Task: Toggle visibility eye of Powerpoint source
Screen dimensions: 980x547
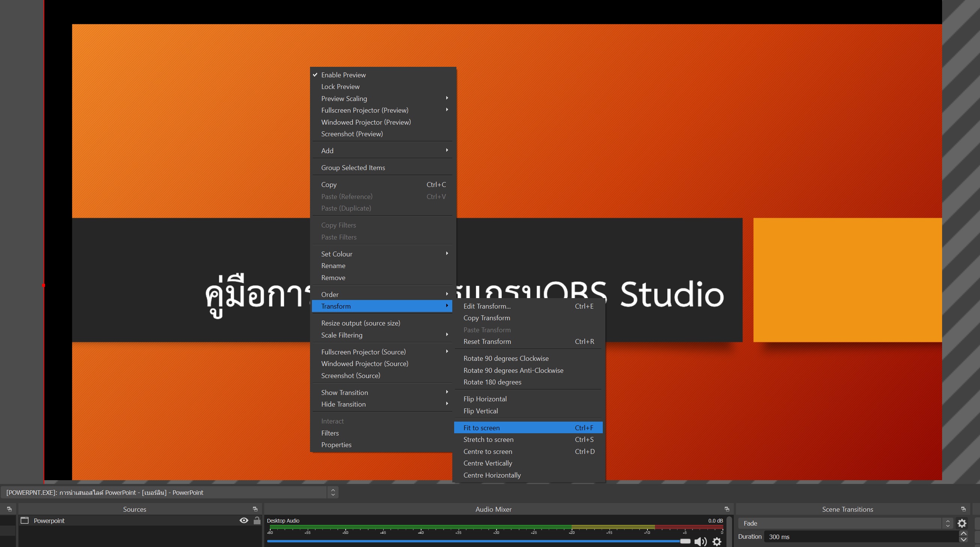Action: pos(244,520)
